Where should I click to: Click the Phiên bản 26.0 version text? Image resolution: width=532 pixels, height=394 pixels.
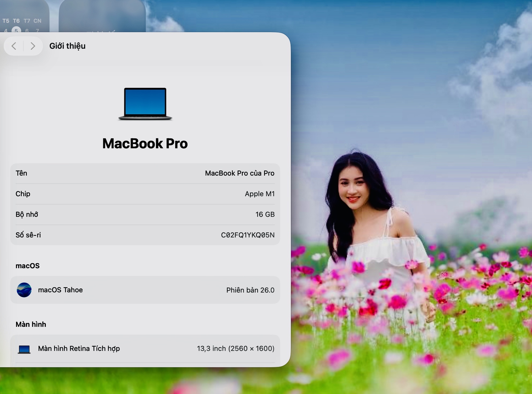pos(250,290)
